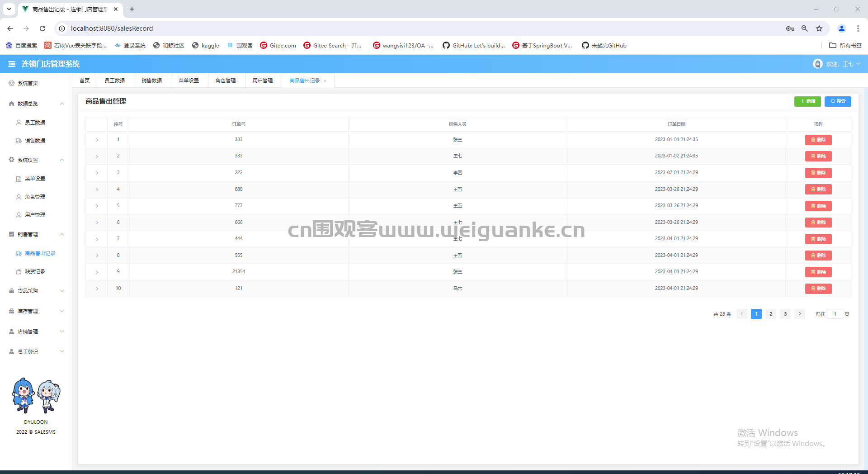
Task: Switch to the 用户管理 tab
Action: (263, 81)
